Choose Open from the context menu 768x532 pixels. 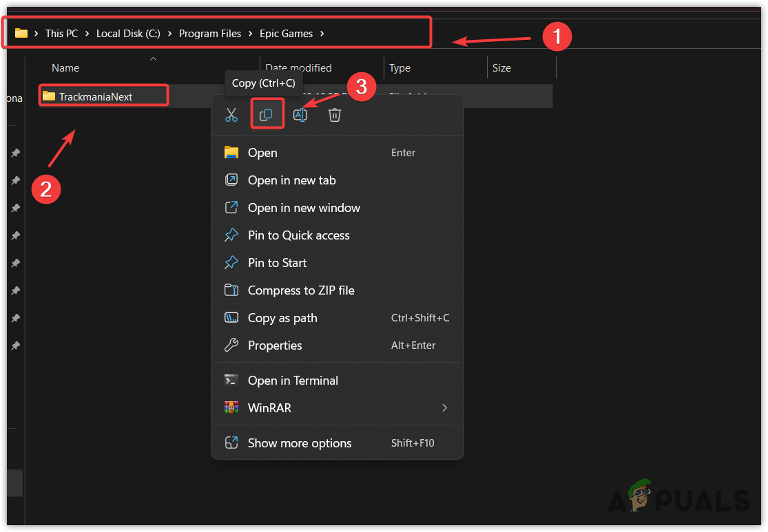pyautogui.click(x=338, y=153)
